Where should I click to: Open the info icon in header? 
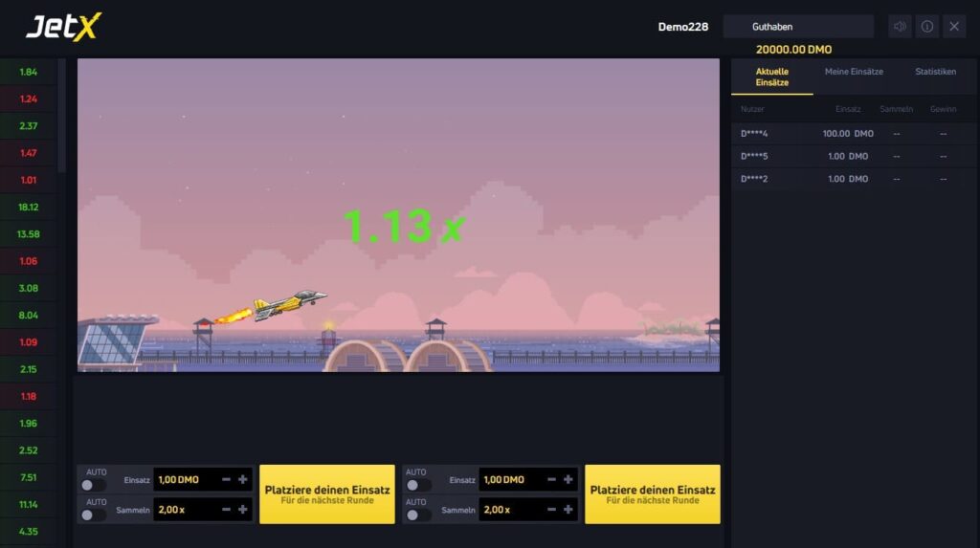[x=926, y=27]
